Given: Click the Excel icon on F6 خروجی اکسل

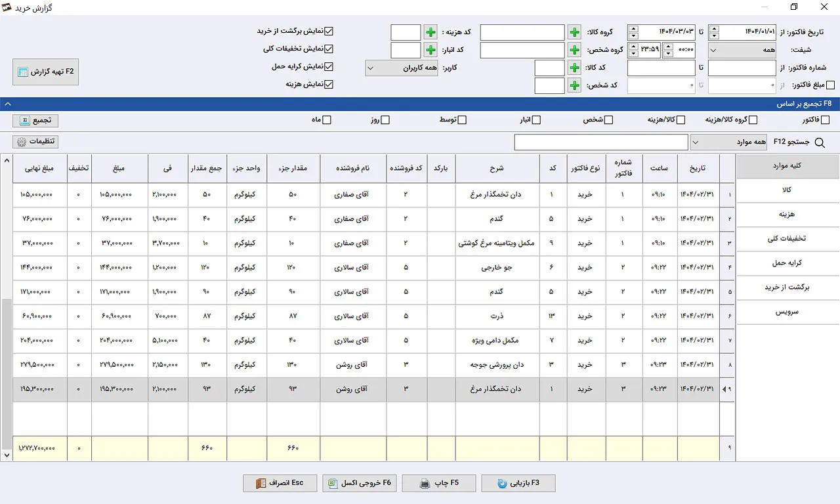Looking at the screenshot, I should pos(333,484).
